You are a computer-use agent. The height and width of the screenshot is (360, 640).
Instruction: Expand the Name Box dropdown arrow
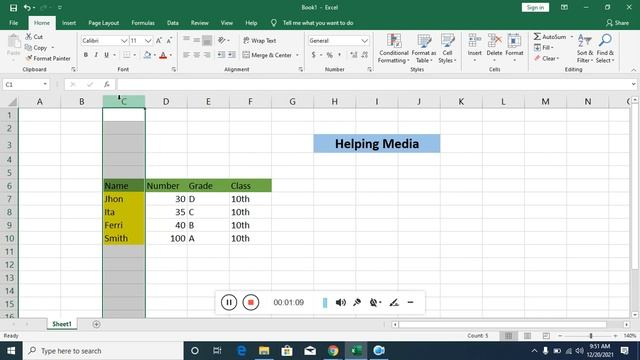coord(45,84)
